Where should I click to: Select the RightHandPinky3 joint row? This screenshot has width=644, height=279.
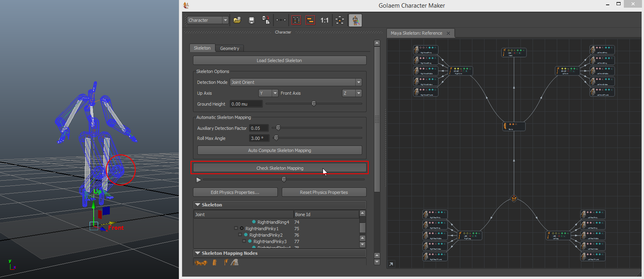pos(277,242)
